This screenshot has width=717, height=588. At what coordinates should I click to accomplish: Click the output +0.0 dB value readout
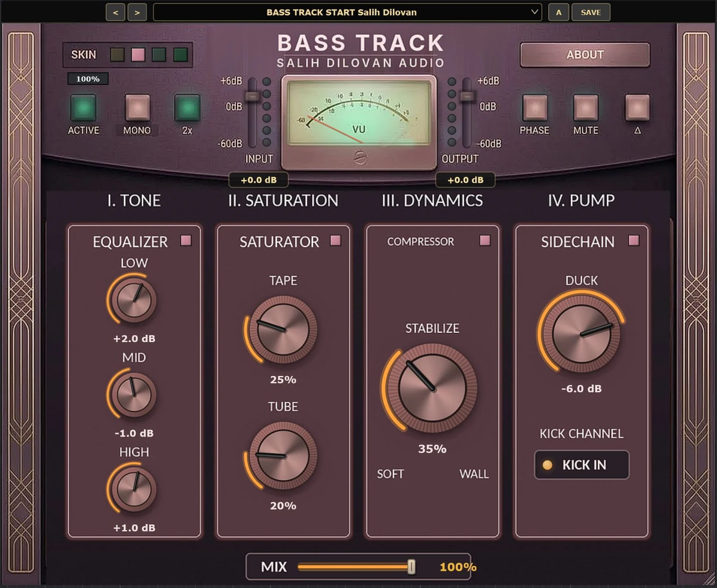point(465,180)
